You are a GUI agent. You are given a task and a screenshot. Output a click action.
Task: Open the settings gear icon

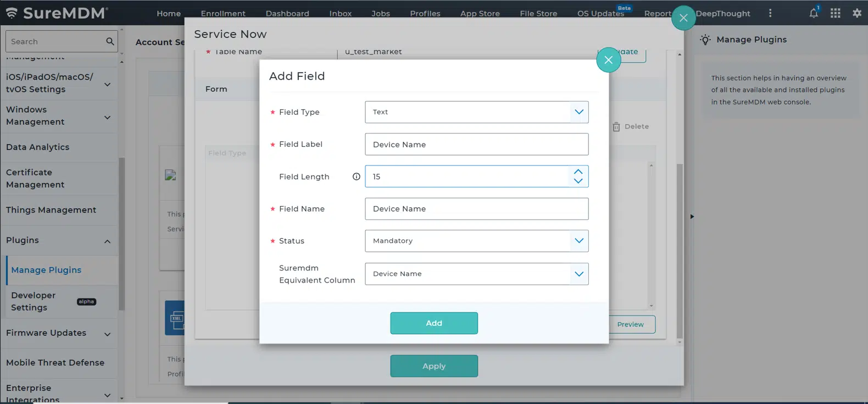tap(857, 13)
